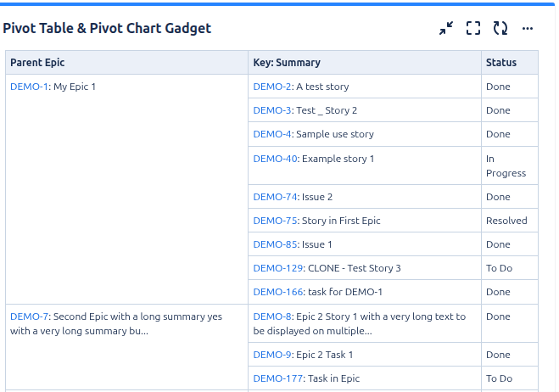Select the Parent Epic column header
Image resolution: width=559 pixels, height=392 pixels.
(126, 63)
